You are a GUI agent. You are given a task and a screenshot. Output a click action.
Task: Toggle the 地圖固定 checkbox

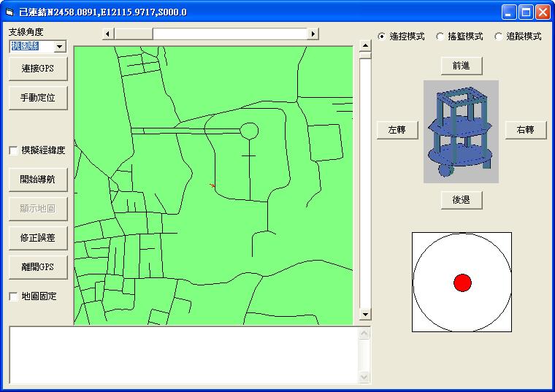[x=13, y=296]
